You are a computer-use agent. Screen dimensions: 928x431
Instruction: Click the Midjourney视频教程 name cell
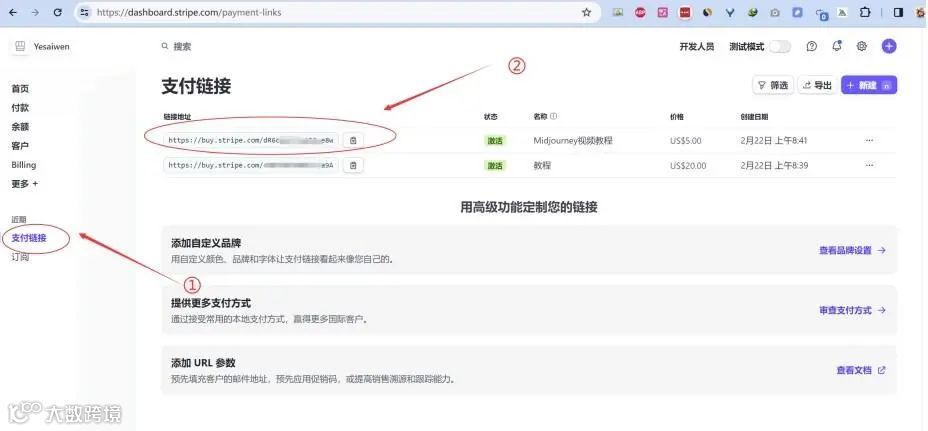coord(573,140)
